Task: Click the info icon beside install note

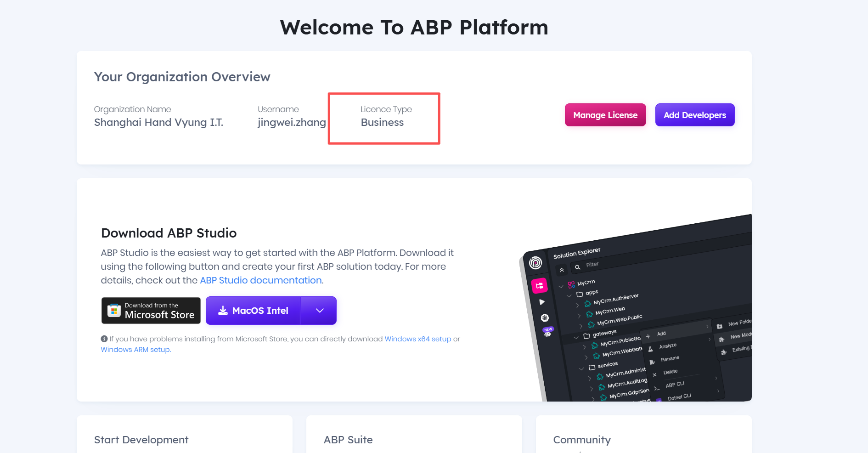Action: tap(104, 339)
